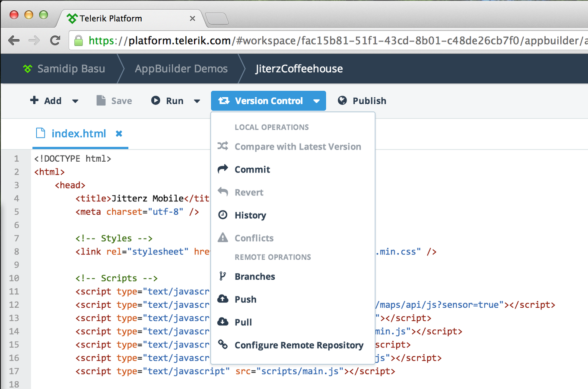The height and width of the screenshot is (389, 588).
Task: Click the index.html file icon
Action: (x=41, y=133)
